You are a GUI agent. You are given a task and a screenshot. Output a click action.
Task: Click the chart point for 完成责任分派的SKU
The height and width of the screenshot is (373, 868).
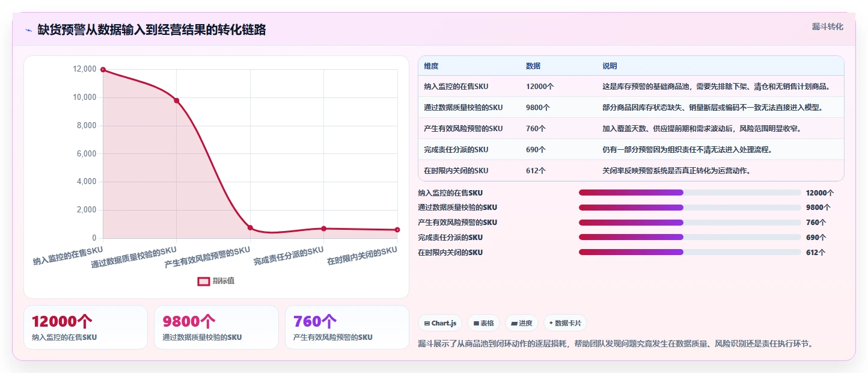323,229
